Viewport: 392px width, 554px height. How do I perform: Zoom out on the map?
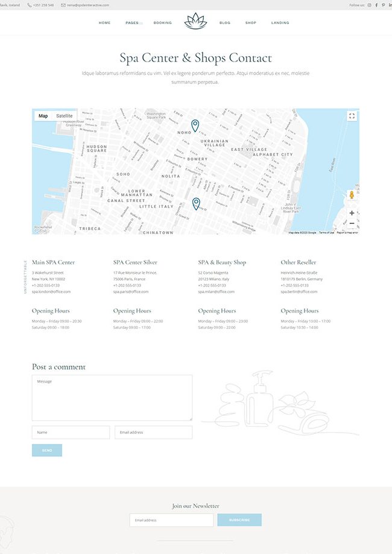click(352, 223)
